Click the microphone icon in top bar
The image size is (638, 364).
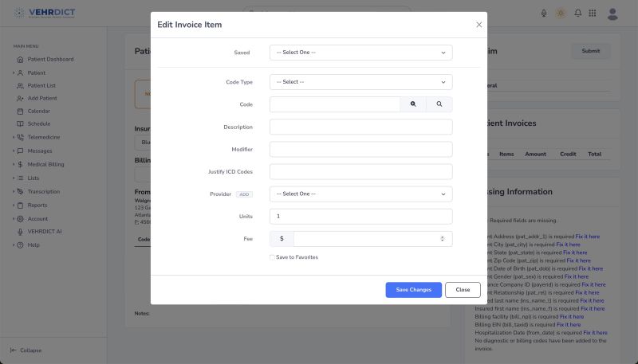[x=544, y=13]
